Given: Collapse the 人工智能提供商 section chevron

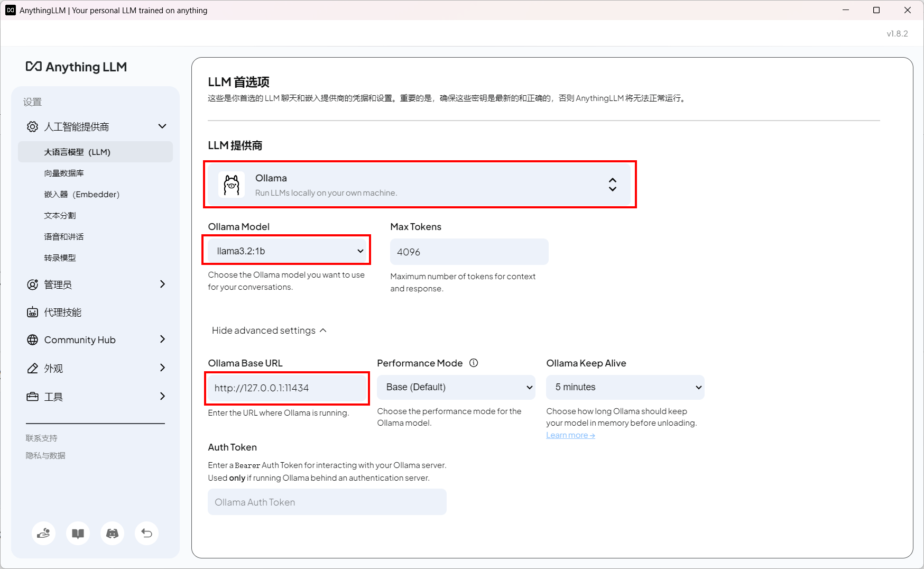Looking at the screenshot, I should pos(162,126).
